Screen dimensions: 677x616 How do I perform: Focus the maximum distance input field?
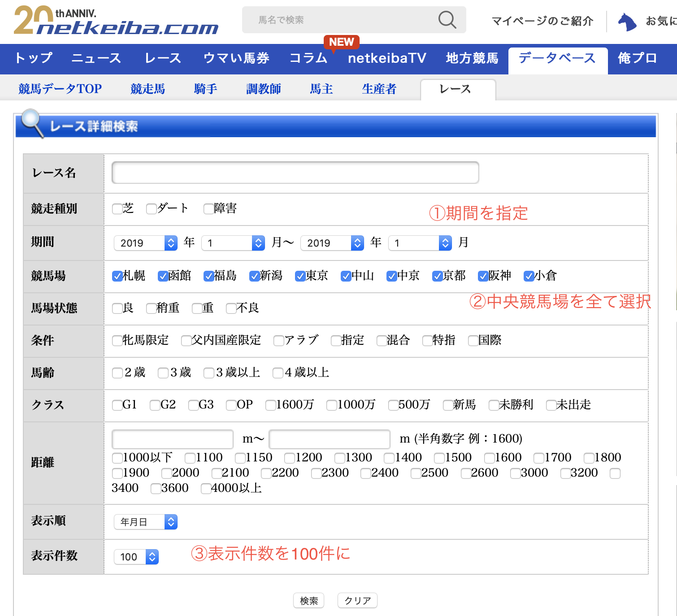tap(330, 439)
